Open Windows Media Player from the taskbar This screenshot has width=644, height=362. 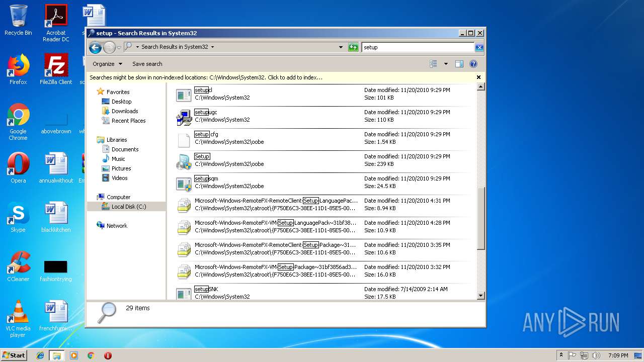pos(74,355)
